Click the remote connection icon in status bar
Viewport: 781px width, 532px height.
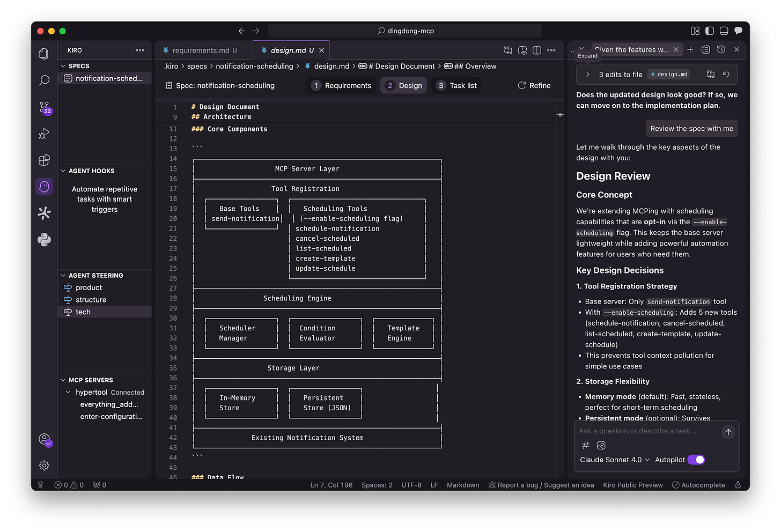(x=40, y=485)
